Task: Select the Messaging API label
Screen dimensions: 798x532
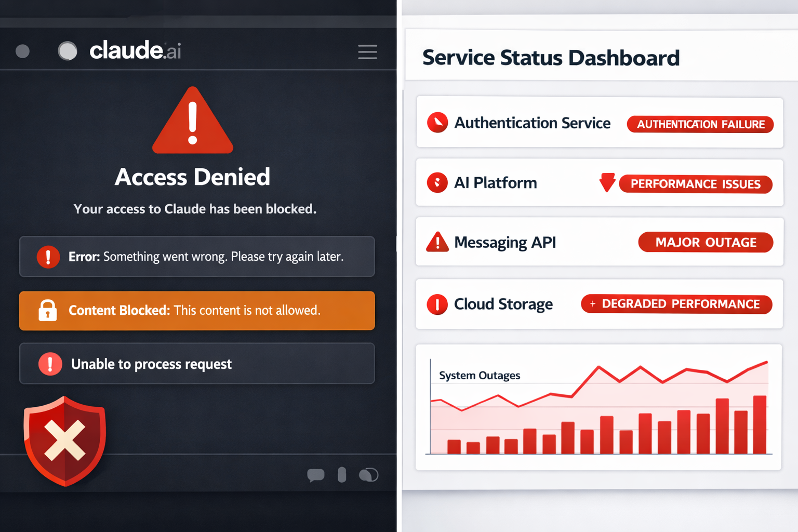Action: pyautogui.click(x=505, y=243)
